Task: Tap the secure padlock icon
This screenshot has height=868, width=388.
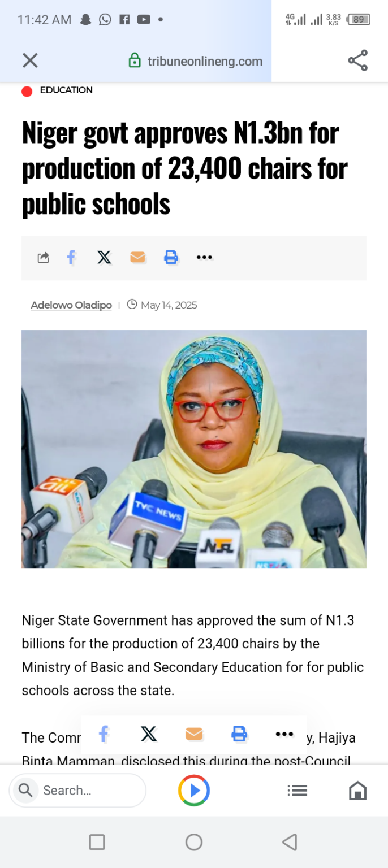Action: pos(135,60)
